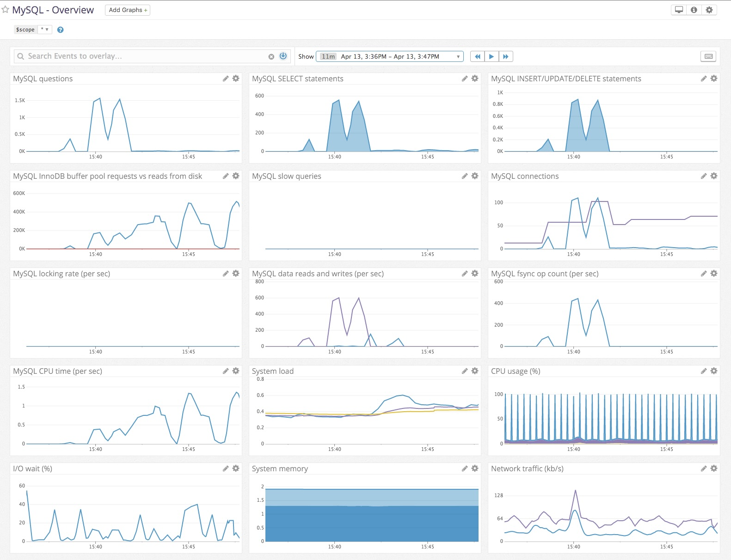Image resolution: width=731 pixels, height=560 pixels.
Task: Edit MySQL INSERT/UPDATE/DELETE statements graph
Action: 704,79
